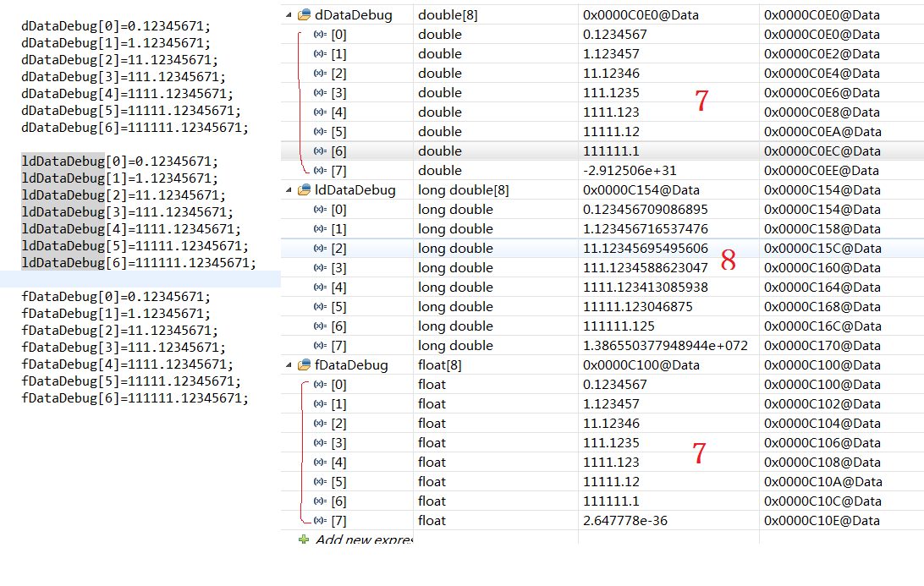This screenshot has height=586, width=924.
Task: Click variable icon of ldDataDebug element [4]
Action: click(x=320, y=287)
